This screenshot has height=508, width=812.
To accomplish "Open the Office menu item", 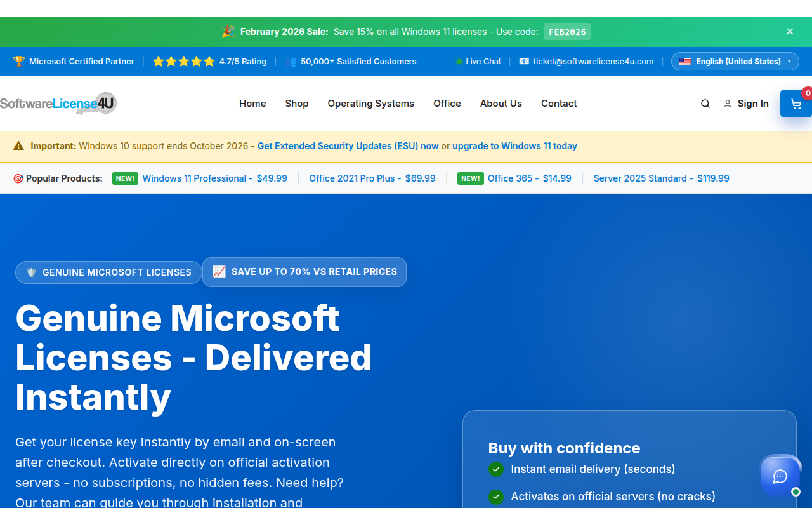I will tap(447, 104).
